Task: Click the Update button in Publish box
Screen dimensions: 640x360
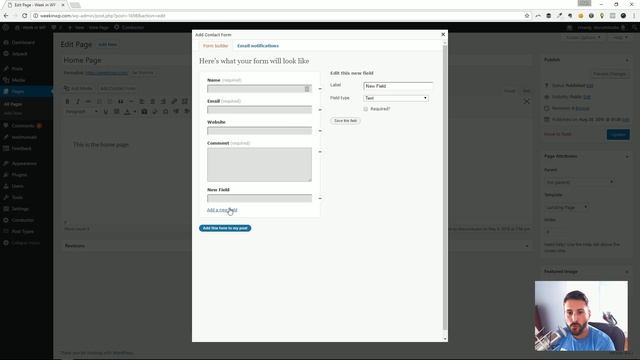Action: point(618,134)
